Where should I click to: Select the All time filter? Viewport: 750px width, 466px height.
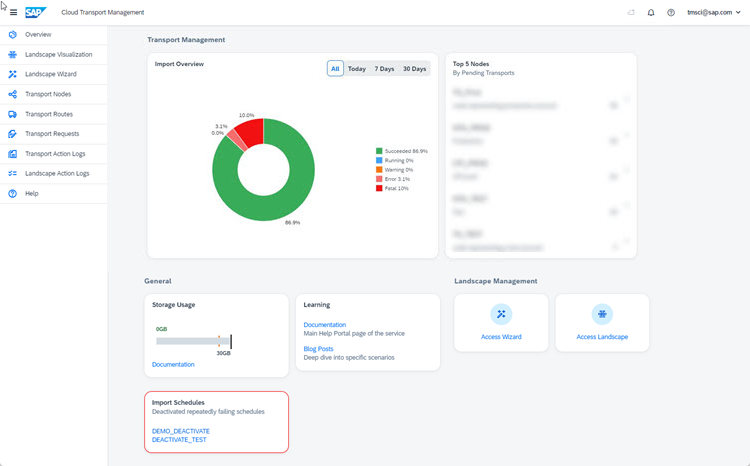336,69
